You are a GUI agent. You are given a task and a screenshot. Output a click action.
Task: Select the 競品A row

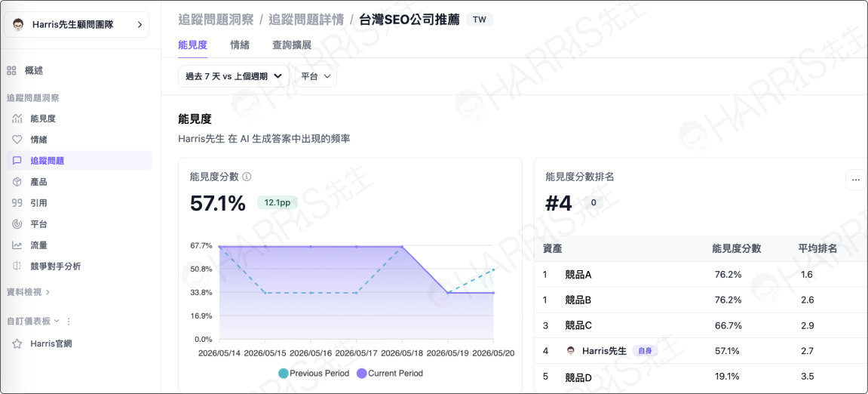[701, 274]
